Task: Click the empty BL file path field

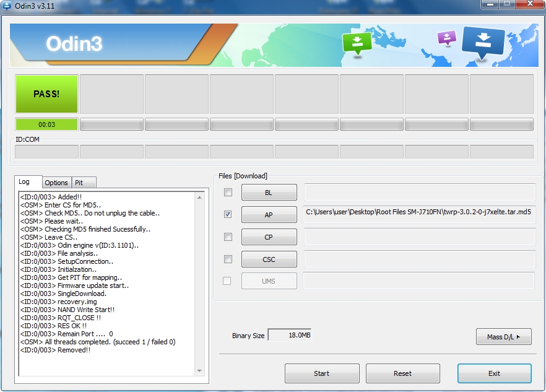Action: [420, 192]
